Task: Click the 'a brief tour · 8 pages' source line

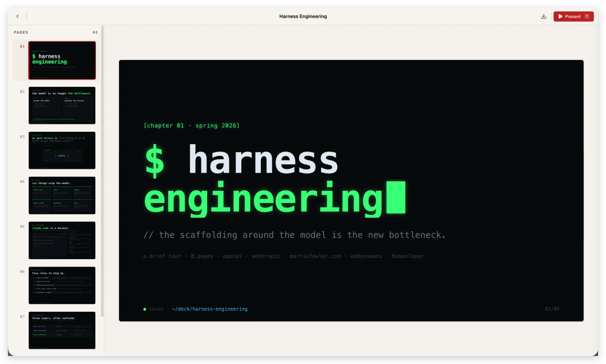Action: click(283, 256)
